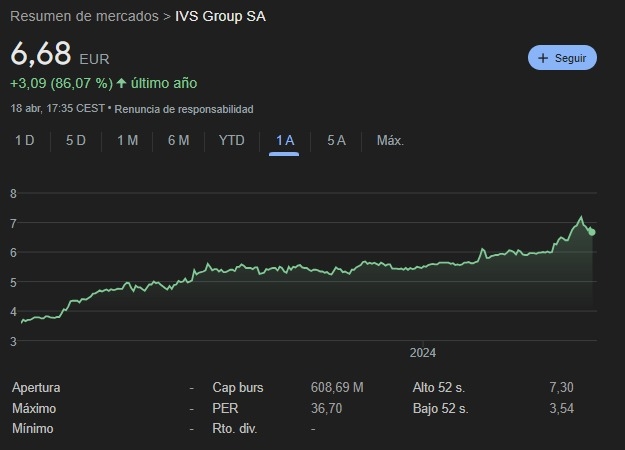Click the Alto 52 s. value 7,30
Viewport: 625px width, 450px height.
(562, 387)
